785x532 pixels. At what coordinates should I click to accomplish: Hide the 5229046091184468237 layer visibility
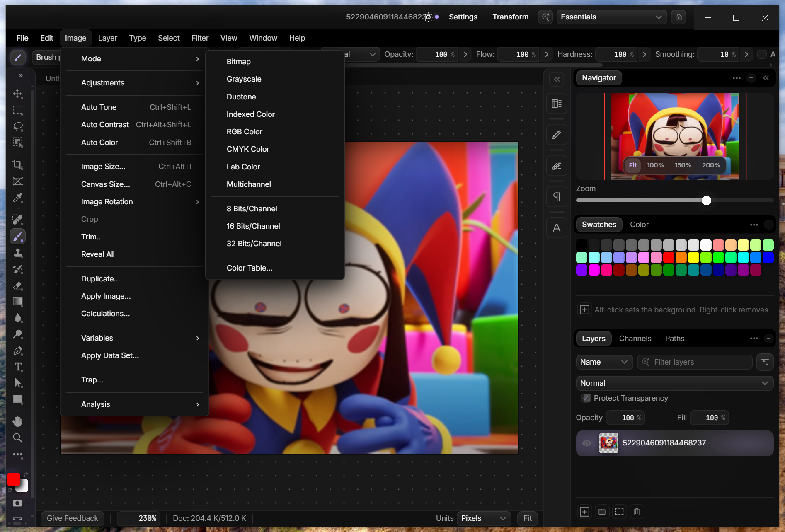click(587, 443)
